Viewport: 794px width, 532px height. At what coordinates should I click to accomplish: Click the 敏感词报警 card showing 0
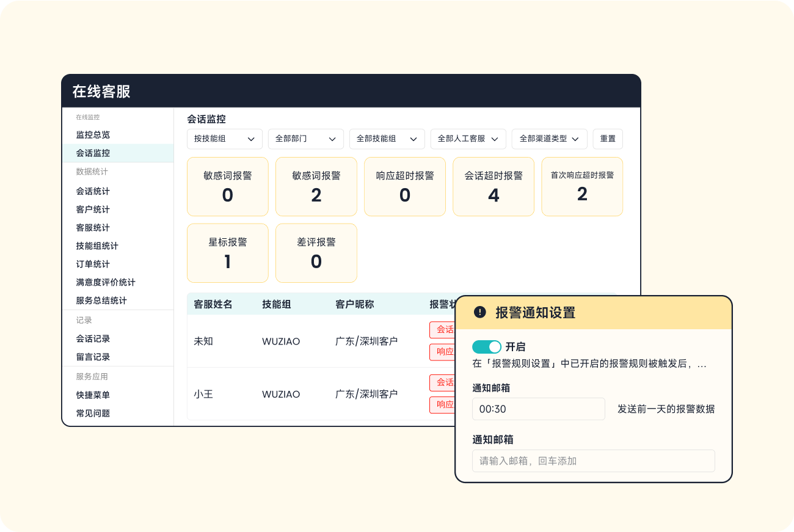[x=228, y=186]
